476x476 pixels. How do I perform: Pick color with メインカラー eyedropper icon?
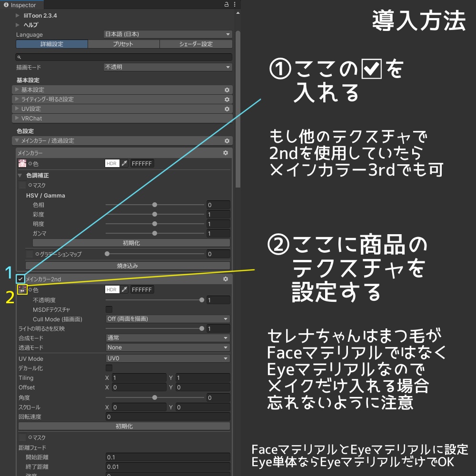coord(124,163)
